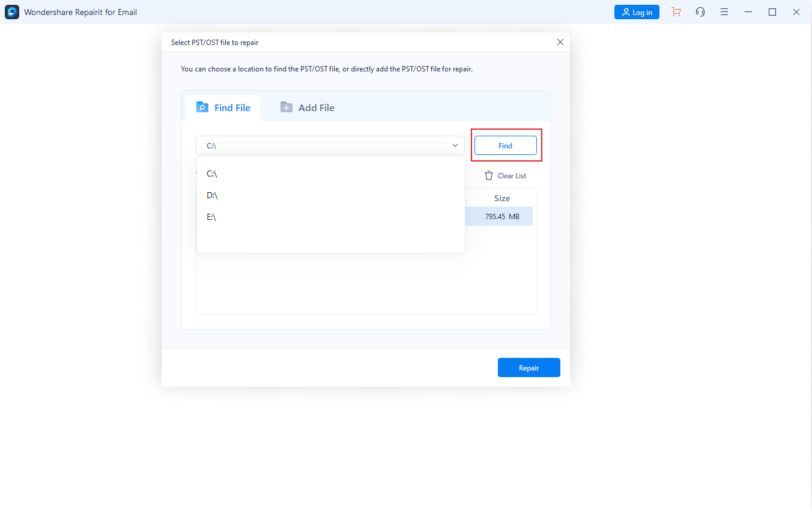This screenshot has height=511, width=812.
Task: Minimize the Repairit window
Action: click(x=748, y=12)
